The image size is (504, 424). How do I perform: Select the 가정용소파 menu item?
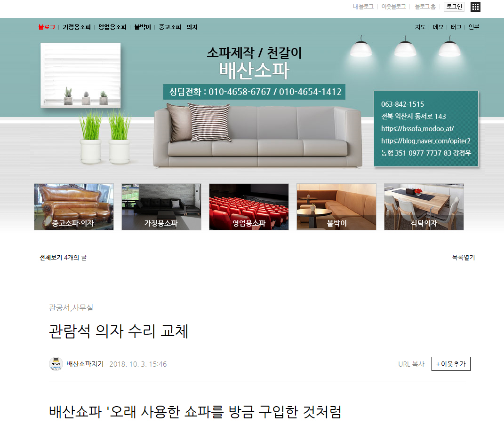tap(77, 27)
